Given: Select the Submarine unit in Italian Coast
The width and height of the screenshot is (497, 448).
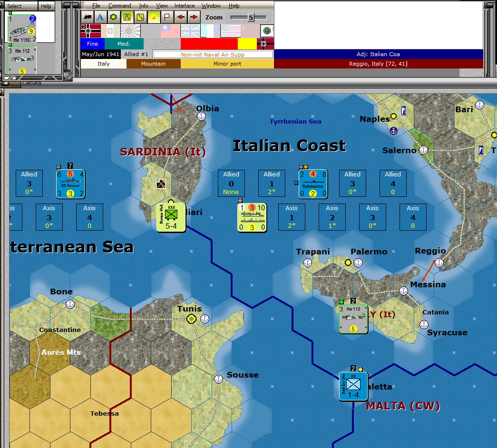Looking at the screenshot, I should point(313,184).
